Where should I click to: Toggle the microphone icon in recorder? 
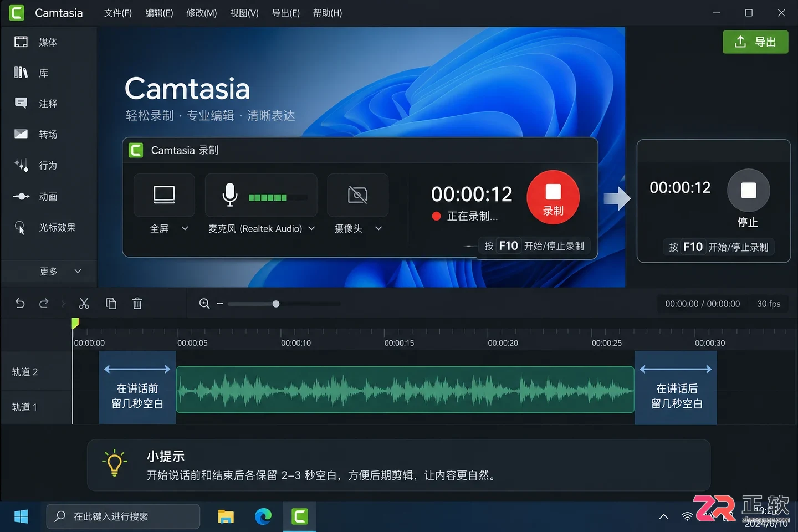coord(230,195)
